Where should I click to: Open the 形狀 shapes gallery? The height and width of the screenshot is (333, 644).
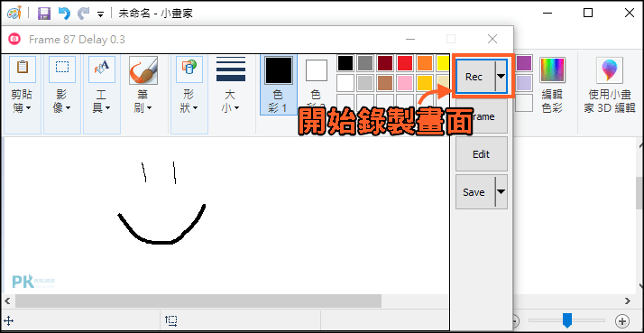[189, 95]
